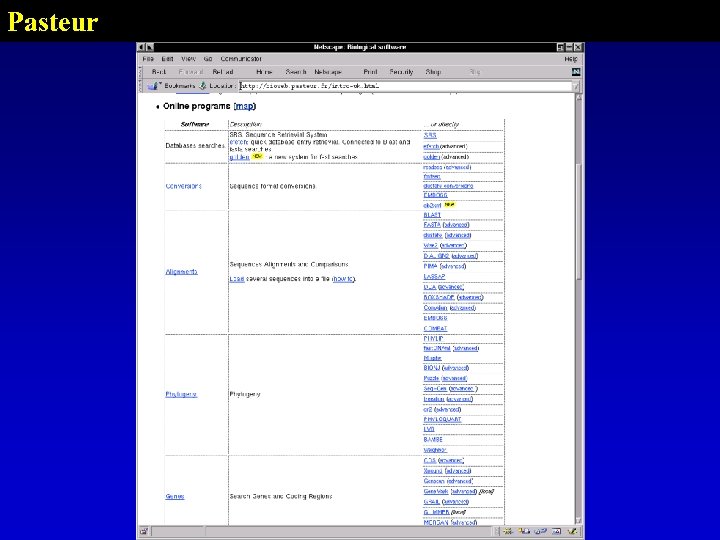Open Composer icon in component bar
Image resolution: width=720 pixels, height=540 pixels.
[572, 531]
